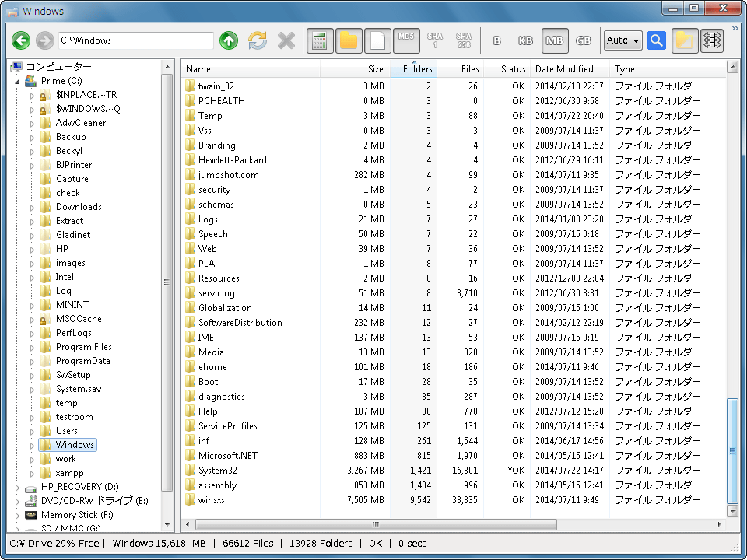Sort by Files column header
Screen dimensions: 747x560
tap(460, 69)
